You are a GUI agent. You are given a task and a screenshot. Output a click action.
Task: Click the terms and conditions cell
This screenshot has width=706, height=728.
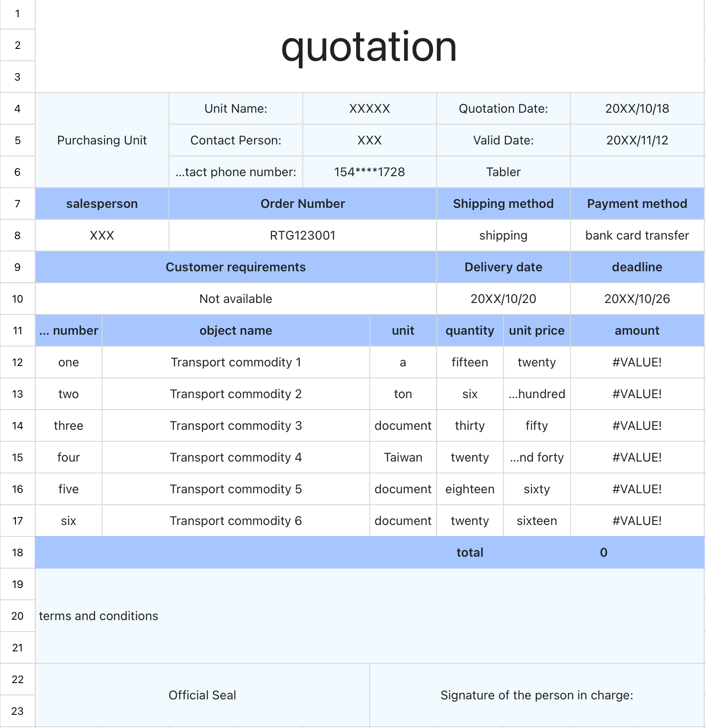coord(370,616)
